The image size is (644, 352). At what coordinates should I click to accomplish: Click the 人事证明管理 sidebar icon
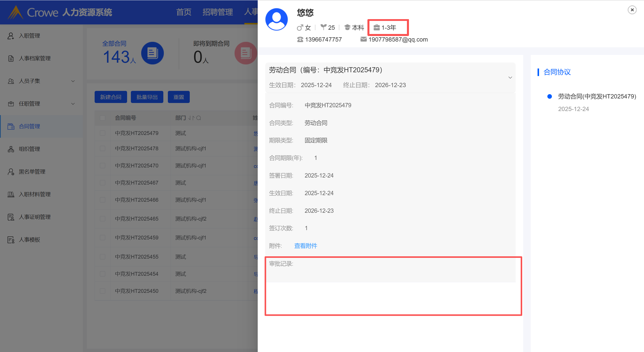[11, 217]
